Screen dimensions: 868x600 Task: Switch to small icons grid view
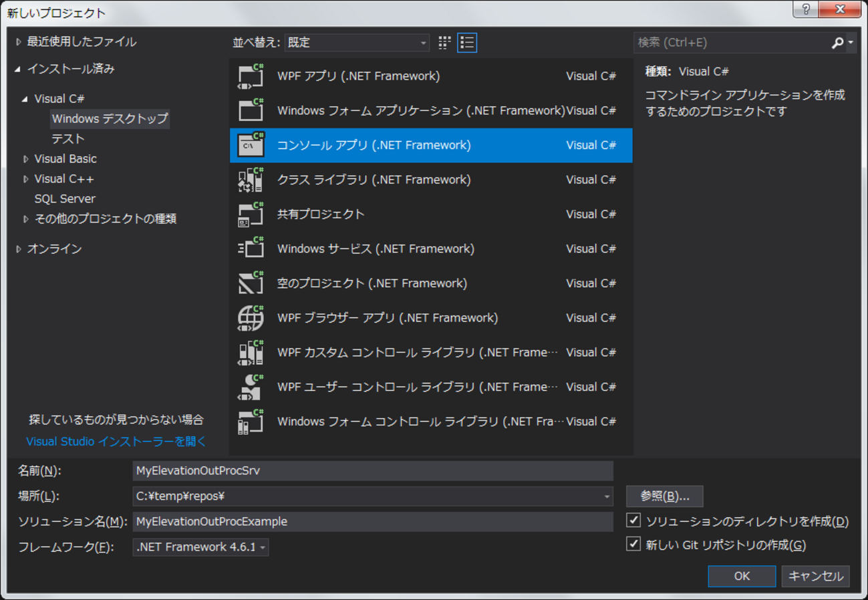click(444, 43)
